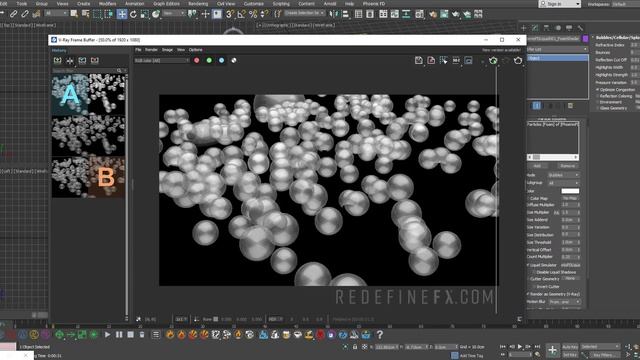Toggle region render in Frame Buffer toolbar
Screen dimensions: 640x360
tap(443, 60)
